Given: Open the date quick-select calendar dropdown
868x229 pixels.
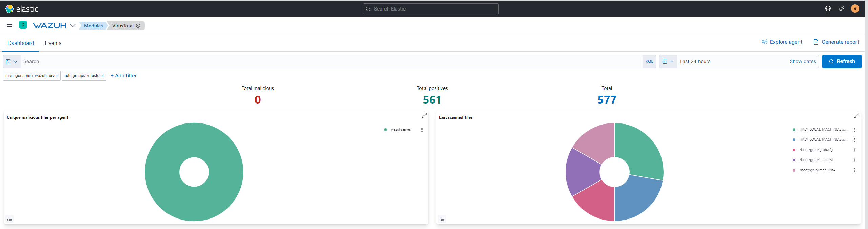Looking at the screenshot, I should 668,61.
